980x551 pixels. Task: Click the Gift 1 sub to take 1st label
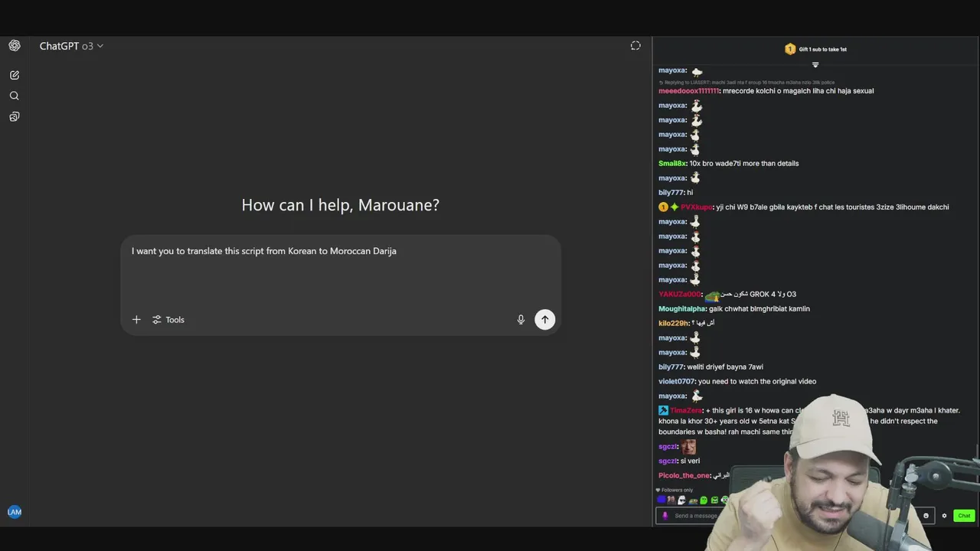click(x=823, y=49)
